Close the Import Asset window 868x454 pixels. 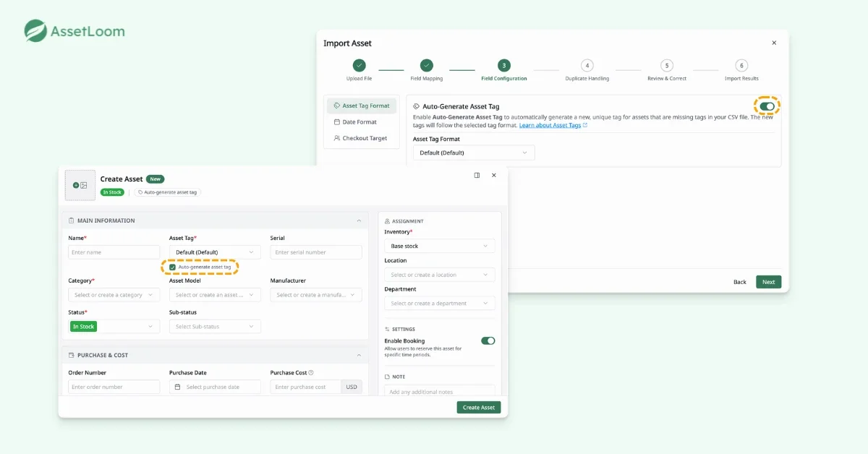point(774,43)
